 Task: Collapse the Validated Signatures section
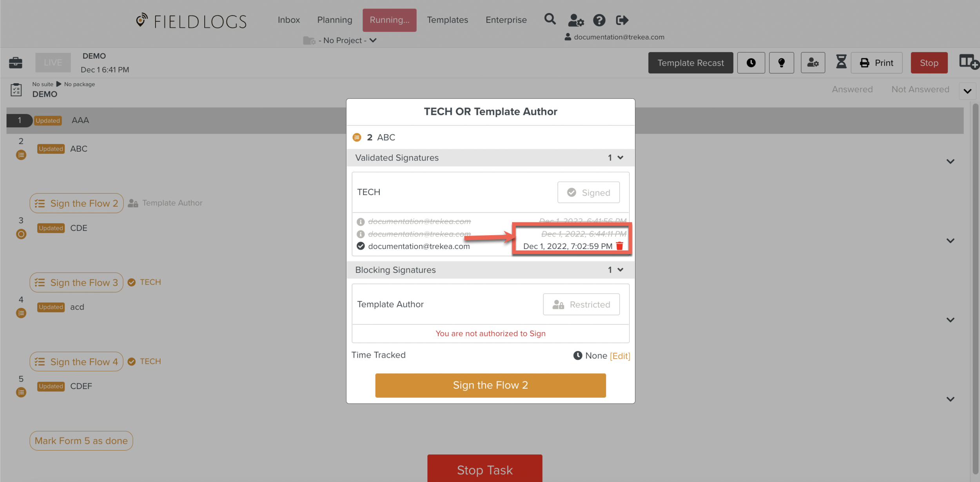pyautogui.click(x=620, y=158)
